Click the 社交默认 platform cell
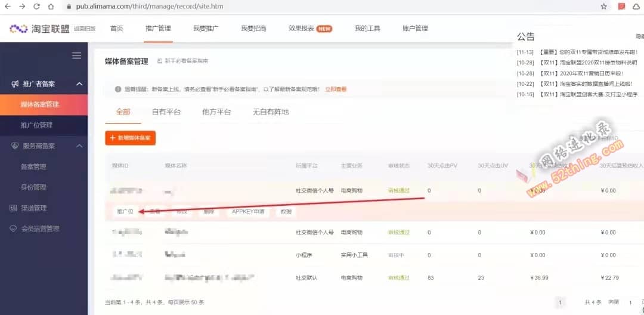 (306, 278)
